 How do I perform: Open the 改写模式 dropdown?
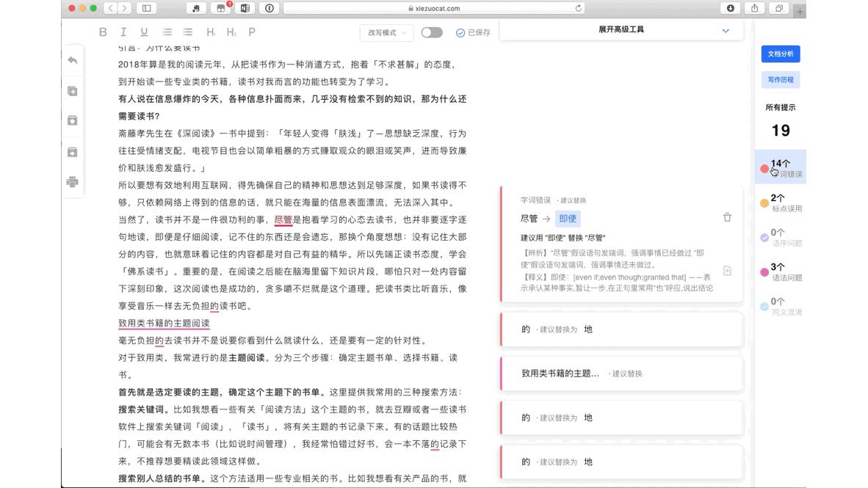click(386, 33)
